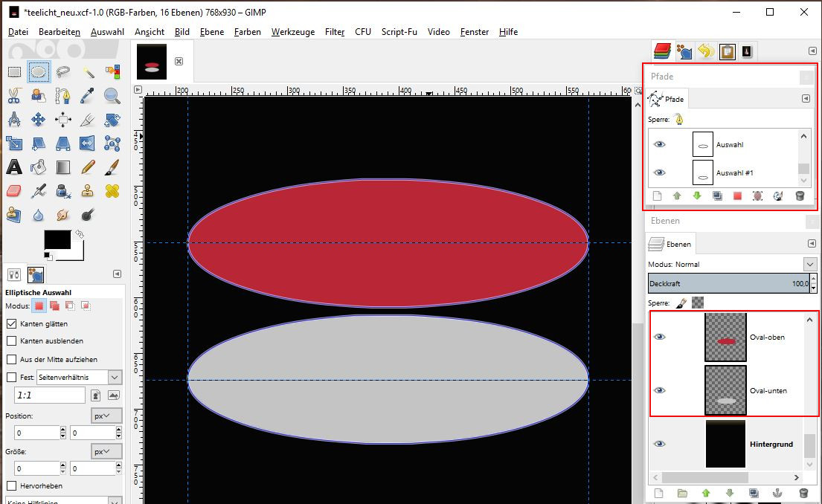This screenshot has width=822, height=504.
Task: Enable the Kanten ausblenden checkbox
Action: pyautogui.click(x=12, y=340)
